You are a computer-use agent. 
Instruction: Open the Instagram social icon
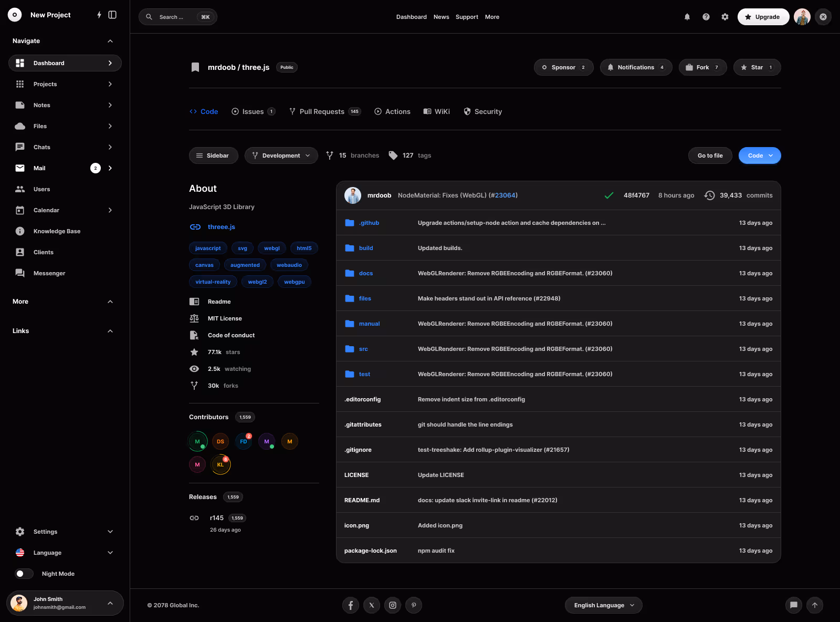pos(393,605)
